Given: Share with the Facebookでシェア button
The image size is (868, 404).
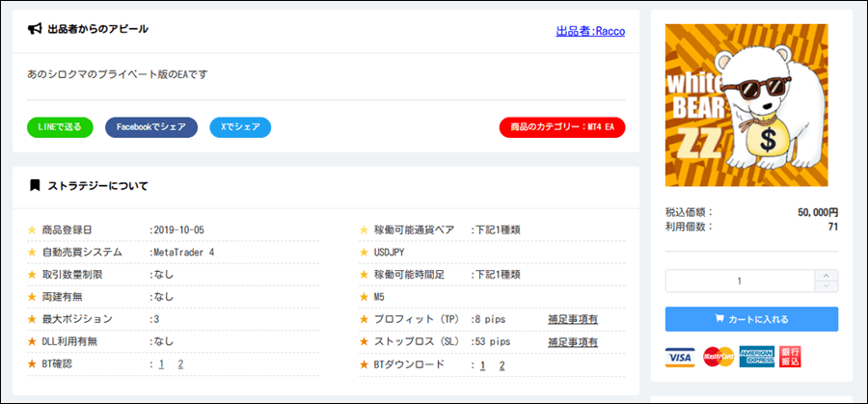Looking at the screenshot, I should [151, 127].
